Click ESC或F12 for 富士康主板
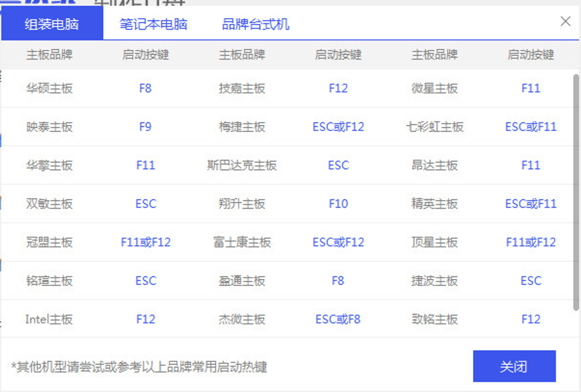The height and width of the screenshot is (392, 581). click(x=338, y=242)
